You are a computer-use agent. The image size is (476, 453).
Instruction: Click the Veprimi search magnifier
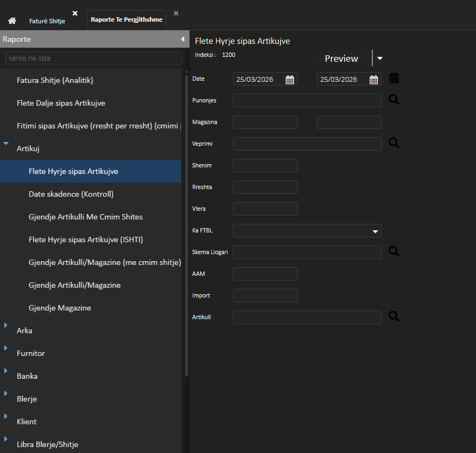pos(394,144)
